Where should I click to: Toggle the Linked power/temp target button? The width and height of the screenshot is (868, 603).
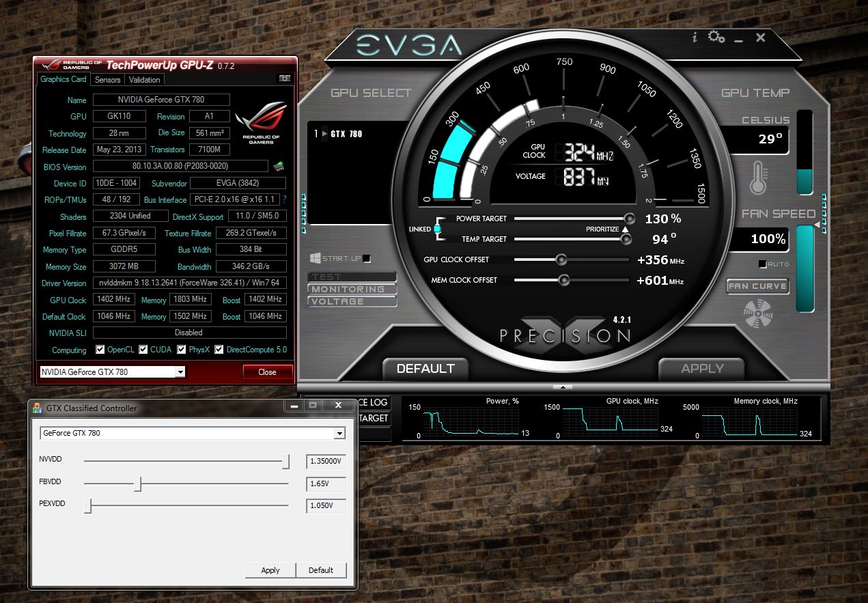pyautogui.click(x=438, y=229)
